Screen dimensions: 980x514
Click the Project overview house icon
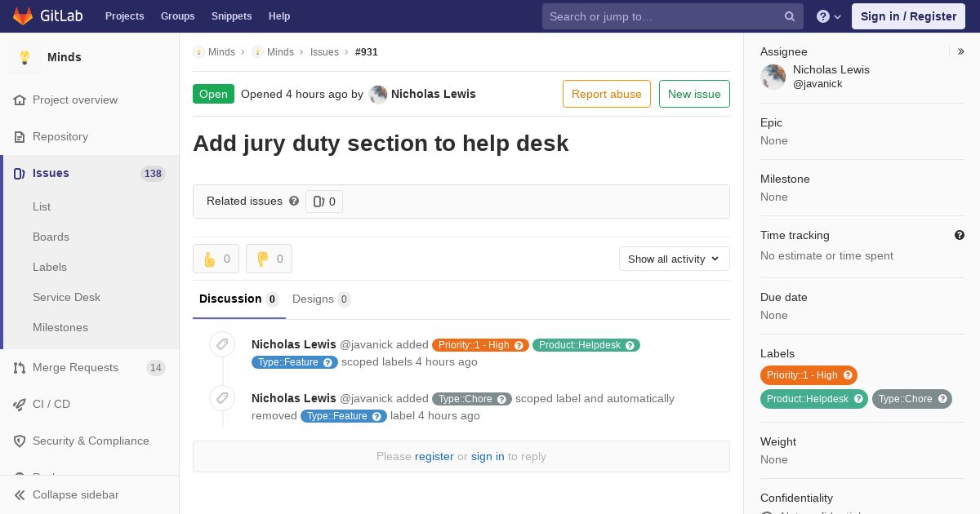(20, 100)
